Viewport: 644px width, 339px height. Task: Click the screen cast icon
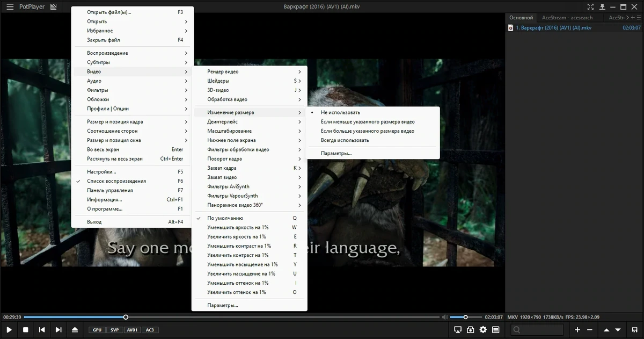pos(458,329)
